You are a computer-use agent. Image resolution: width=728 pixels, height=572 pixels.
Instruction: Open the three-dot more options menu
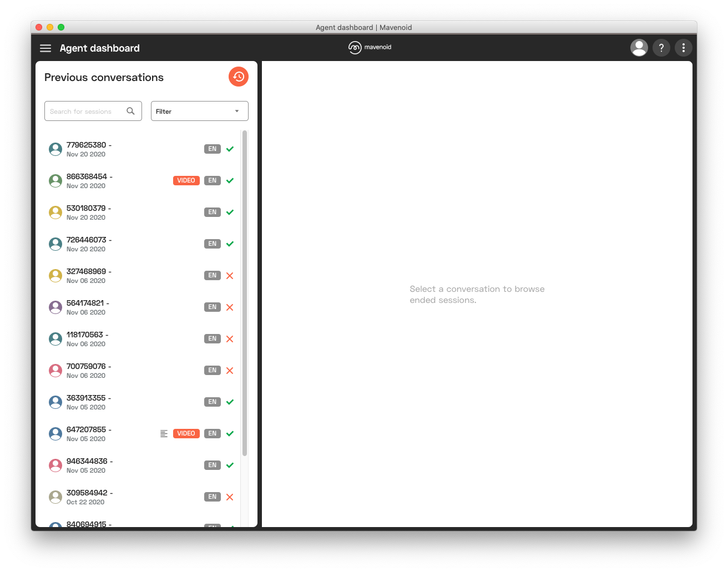point(683,48)
